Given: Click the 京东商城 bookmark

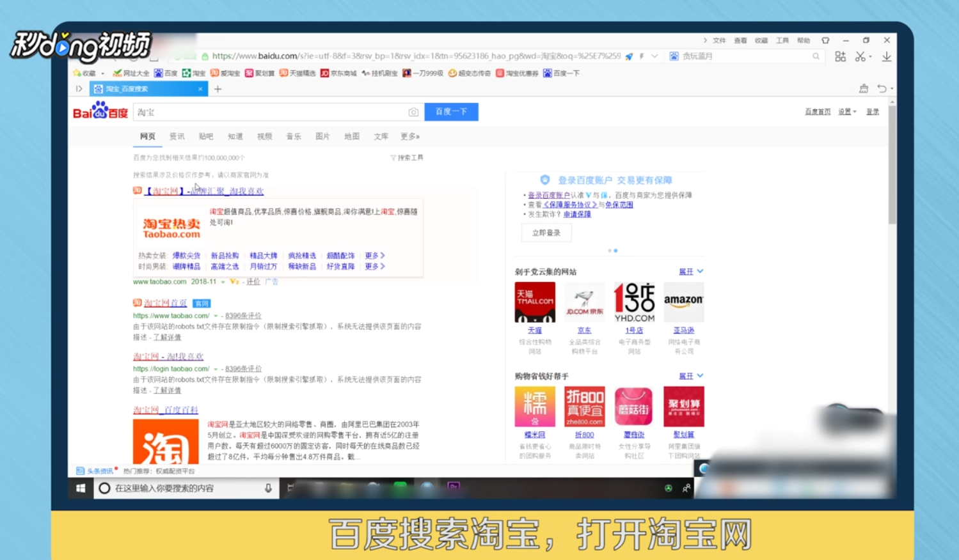Looking at the screenshot, I should pos(338,74).
